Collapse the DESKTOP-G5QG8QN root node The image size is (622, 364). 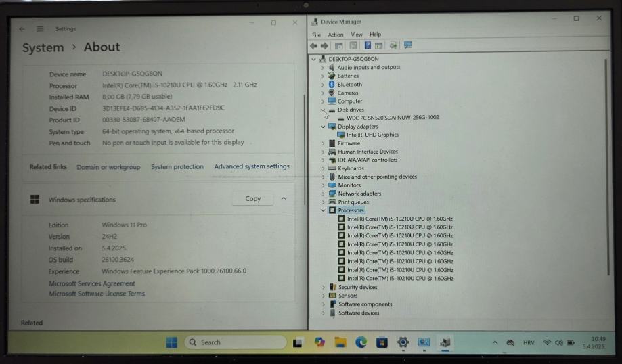(314, 59)
